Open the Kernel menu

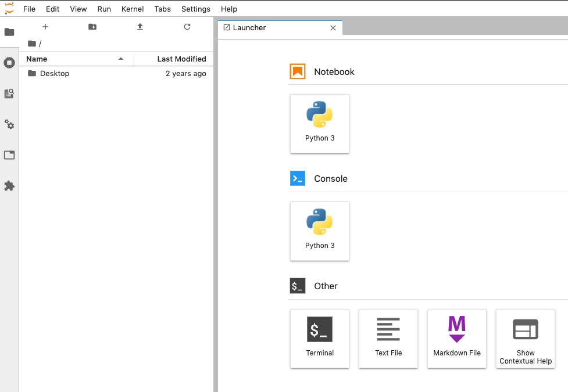tap(133, 9)
